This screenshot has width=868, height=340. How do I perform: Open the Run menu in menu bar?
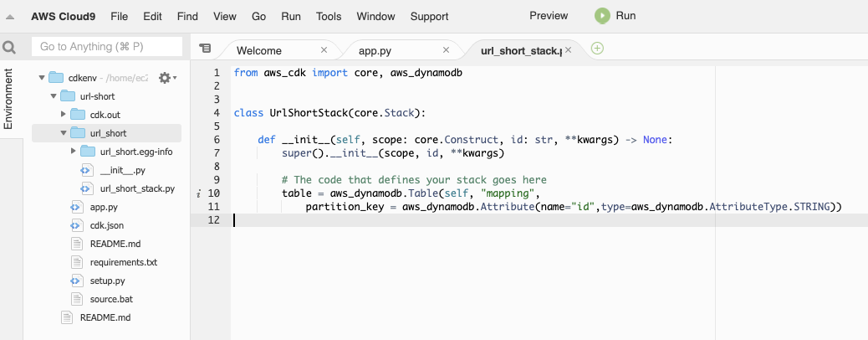291,16
